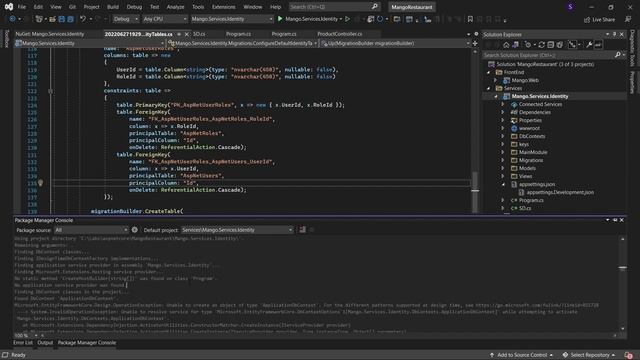Toggle pin on the 202206271929 migration tab
The width and height of the screenshot is (640, 360).
point(179,34)
